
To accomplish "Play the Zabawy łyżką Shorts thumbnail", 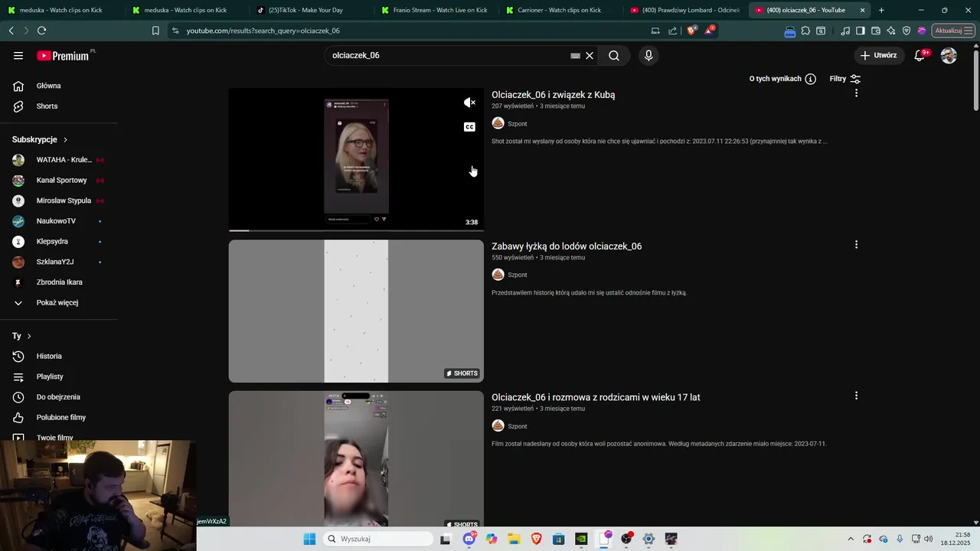I will coord(356,311).
